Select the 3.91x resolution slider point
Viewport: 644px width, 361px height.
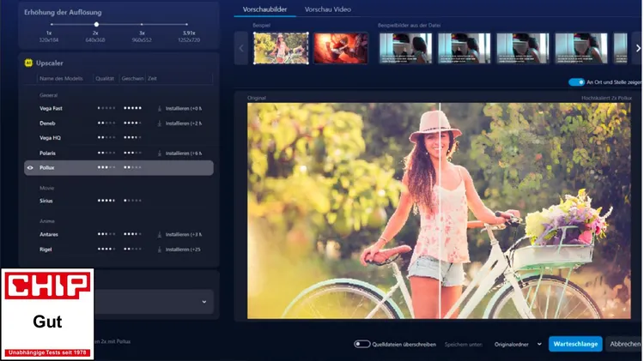point(186,25)
